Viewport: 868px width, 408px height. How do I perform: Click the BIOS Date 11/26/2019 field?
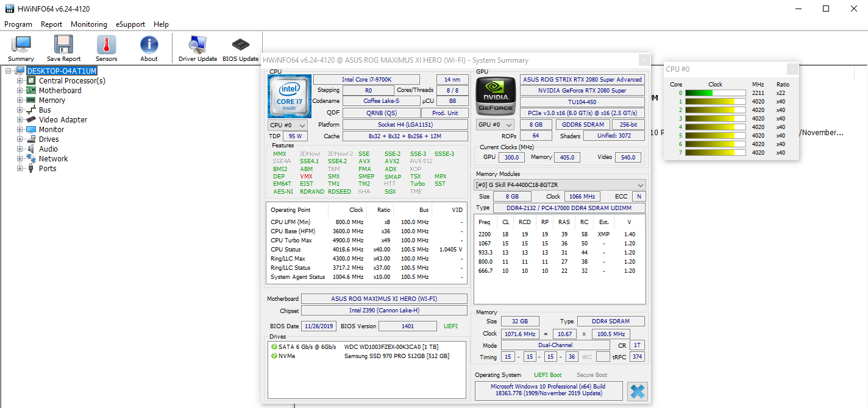pyautogui.click(x=319, y=326)
